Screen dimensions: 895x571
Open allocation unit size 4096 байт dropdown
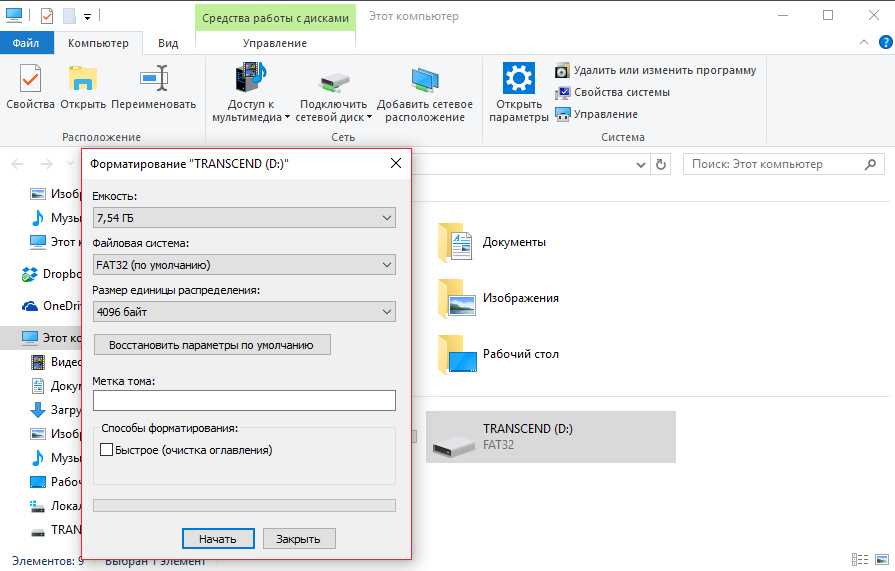coord(244,312)
